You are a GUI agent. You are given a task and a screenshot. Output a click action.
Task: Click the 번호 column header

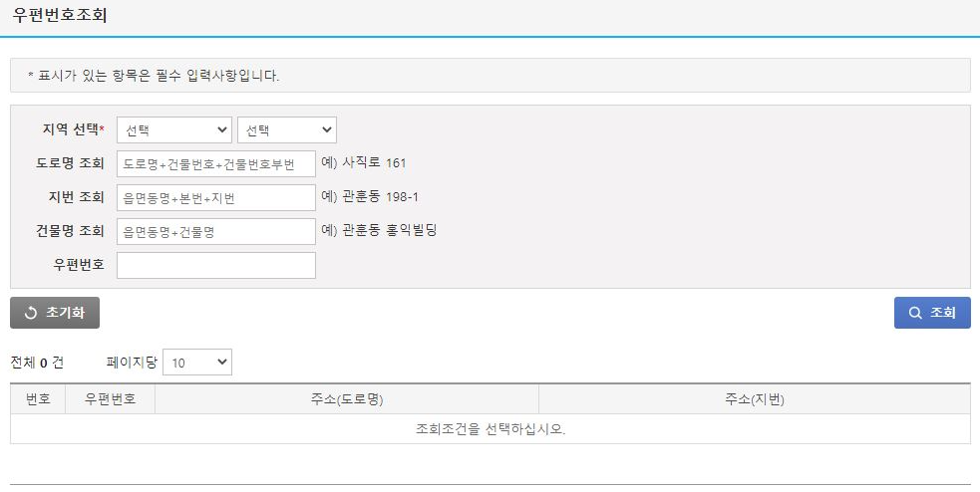[x=38, y=399]
